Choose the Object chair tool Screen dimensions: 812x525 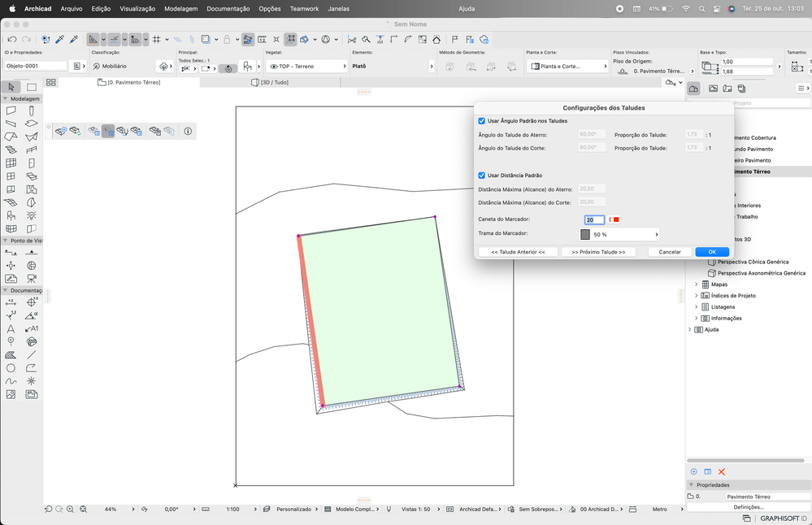(11, 215)
